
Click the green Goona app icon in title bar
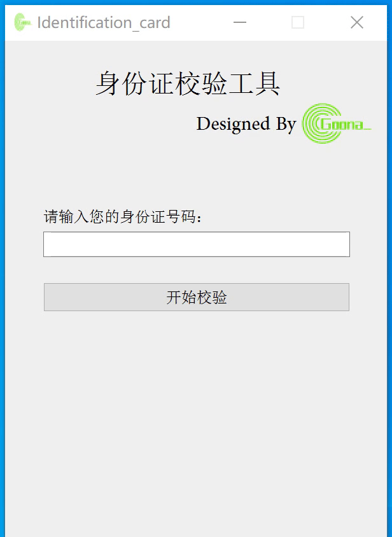click(22, 22)
